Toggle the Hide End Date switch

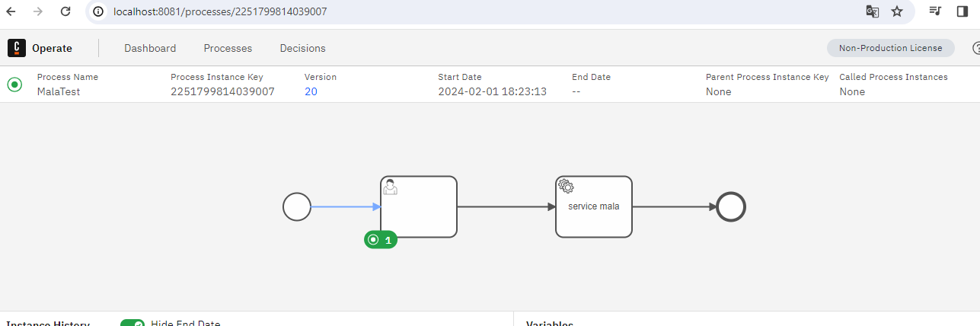[x=132, y=323]
